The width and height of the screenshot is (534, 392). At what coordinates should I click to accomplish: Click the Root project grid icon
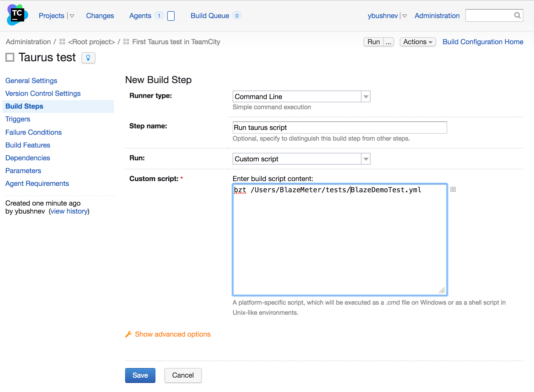[x=62, y=42]
